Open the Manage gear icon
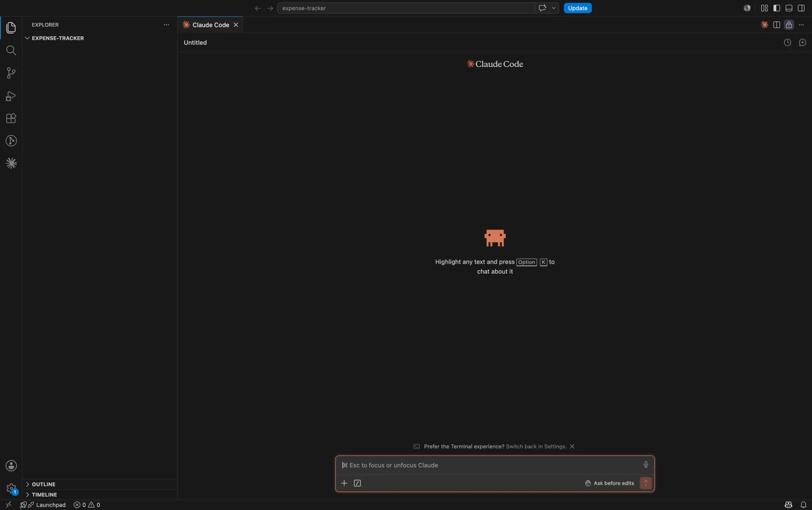Image resolution: width=812 pixels, height=510 pixels. pyautogui.click(x=11, y=488)
